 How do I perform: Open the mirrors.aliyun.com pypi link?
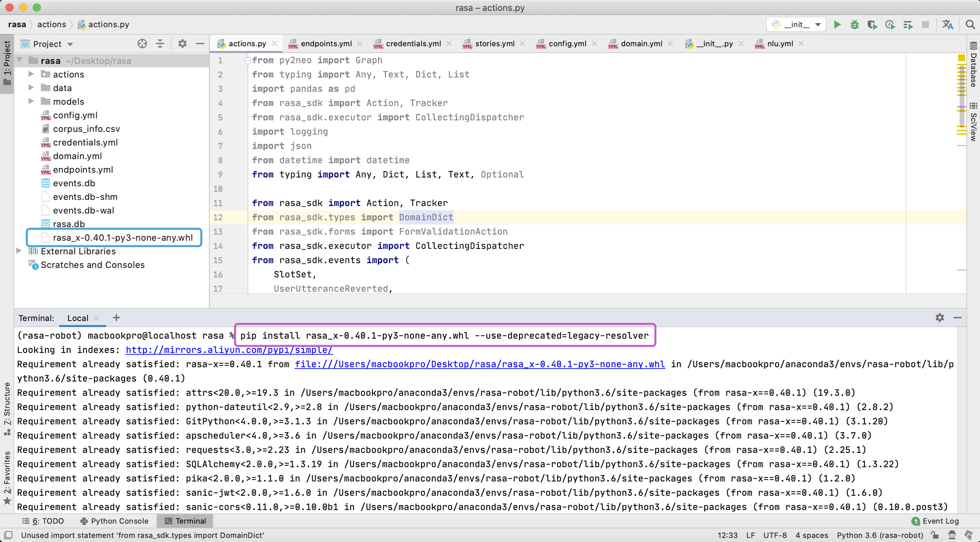(x=229, y=350)
